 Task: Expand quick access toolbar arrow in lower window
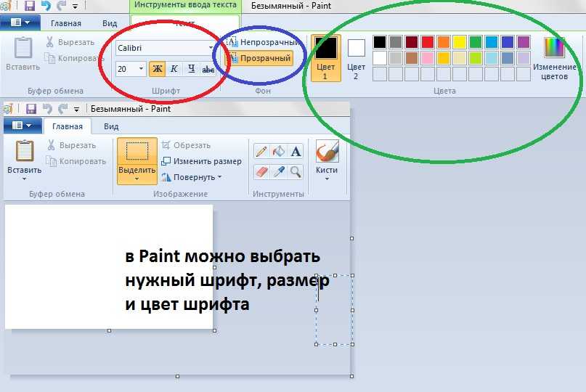coord(76,110)
